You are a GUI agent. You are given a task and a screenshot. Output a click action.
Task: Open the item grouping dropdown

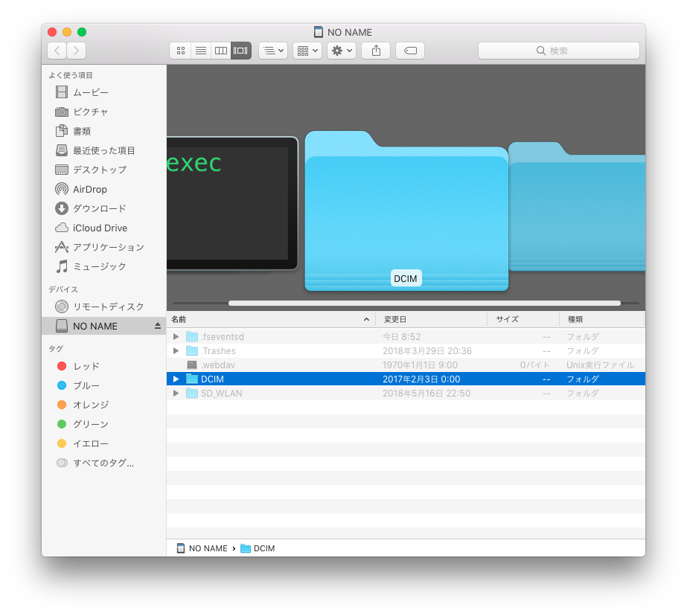coord(307,51)
